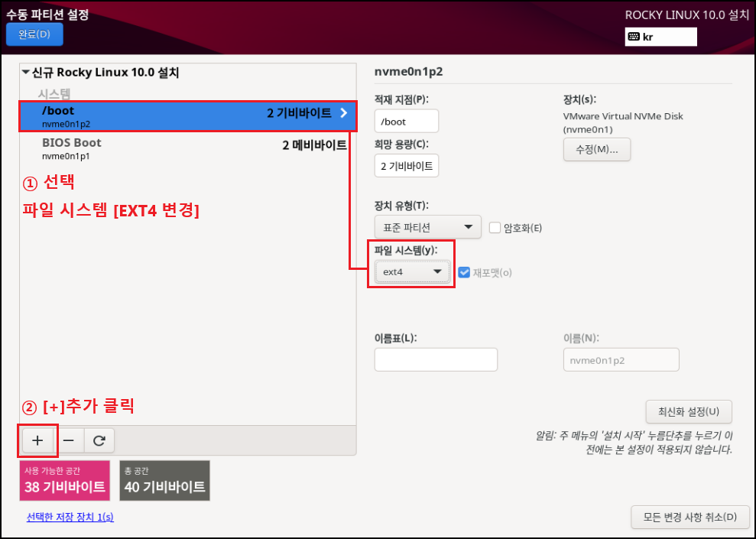Click the 수정(M)... modify device button
The height and width of the screenshot is (539, 756).
pyautogui.click(x=597, y=149)
